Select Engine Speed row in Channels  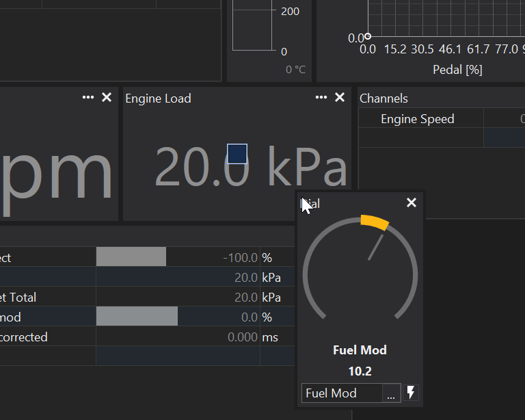click(x=418, y=119)
